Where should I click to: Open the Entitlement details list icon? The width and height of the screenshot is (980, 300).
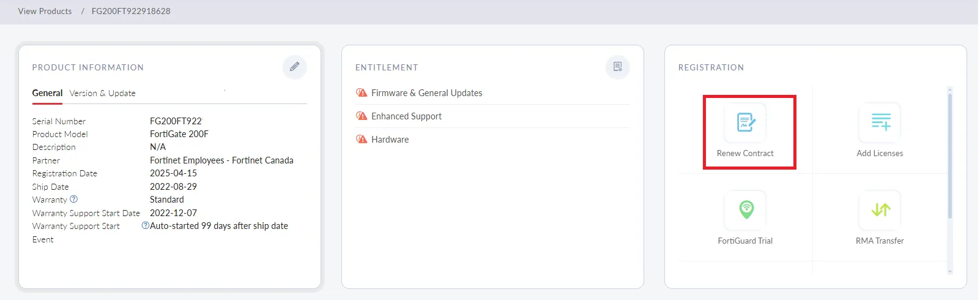617,67
